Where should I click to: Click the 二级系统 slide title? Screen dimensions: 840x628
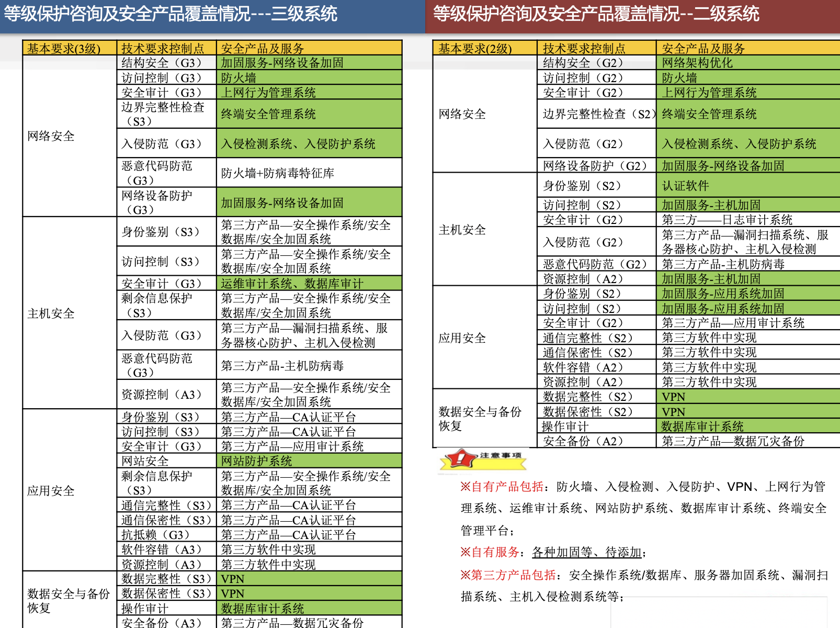point(596,14)
